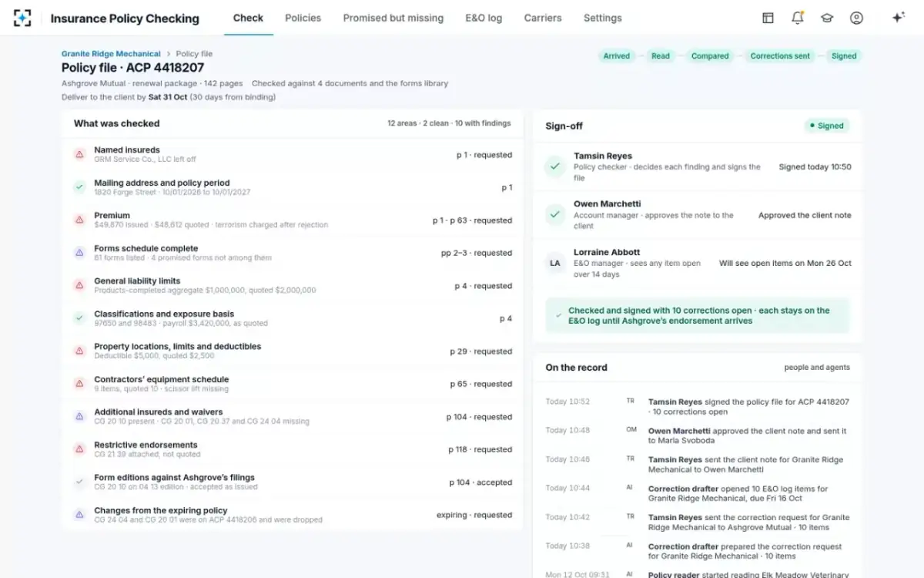Click Tamsin Reyes signed checkmark icon
924x578 pixels.
pyautogui.click(x=555, y=166)
